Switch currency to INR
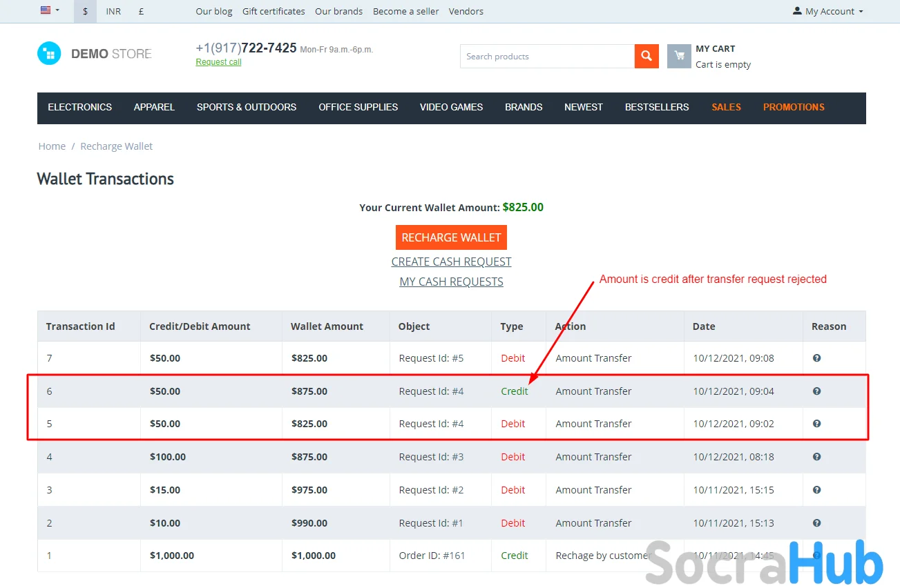 (113, 12)
